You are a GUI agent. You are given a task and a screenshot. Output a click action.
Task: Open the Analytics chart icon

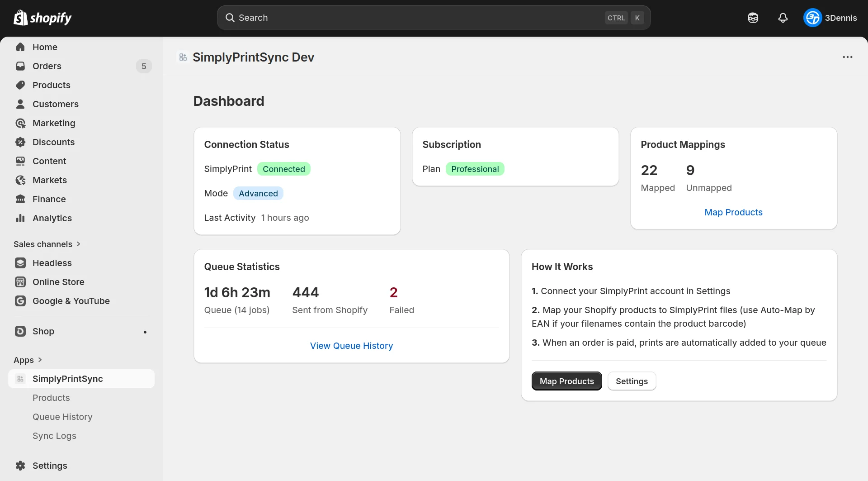click(20, 218)
